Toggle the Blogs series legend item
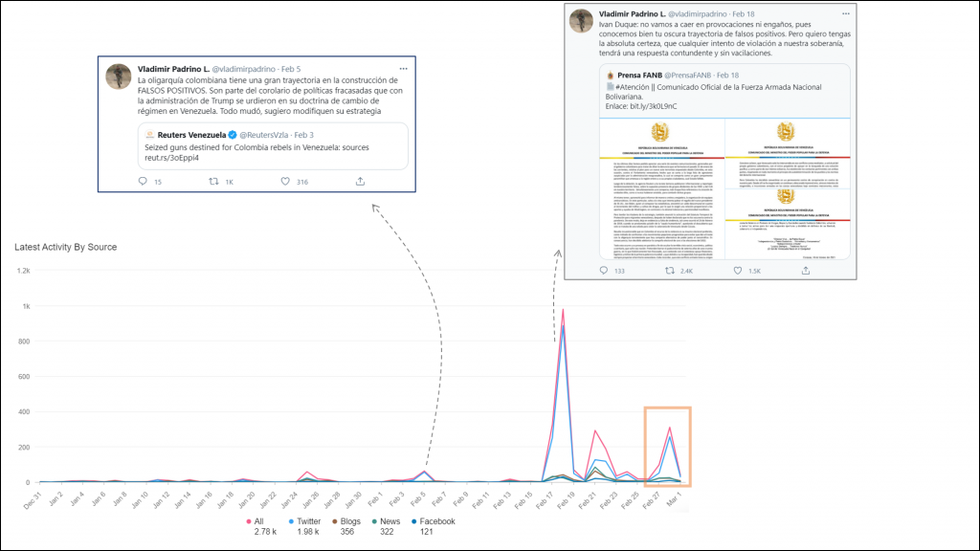Image resolution: width=980 pixels, height=551 pixels. pyautogui.click(x=346, y=521)
